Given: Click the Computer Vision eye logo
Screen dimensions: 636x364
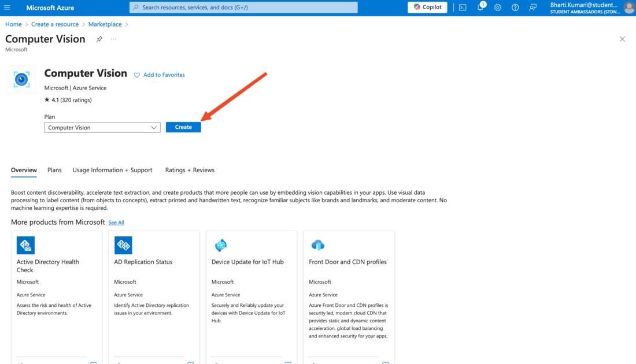Looking at the screenshot, I should tap(21, 80).
